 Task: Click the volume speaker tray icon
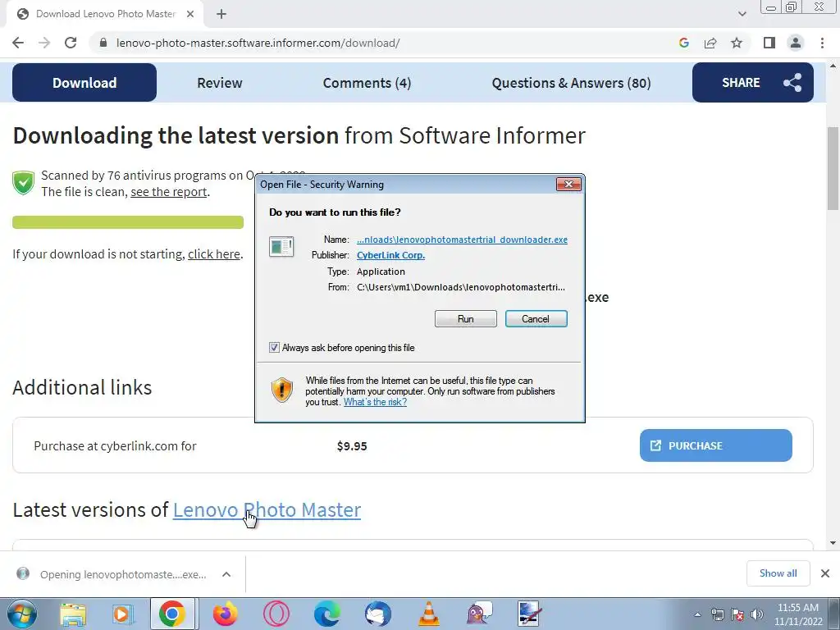[x=756, y=614]
